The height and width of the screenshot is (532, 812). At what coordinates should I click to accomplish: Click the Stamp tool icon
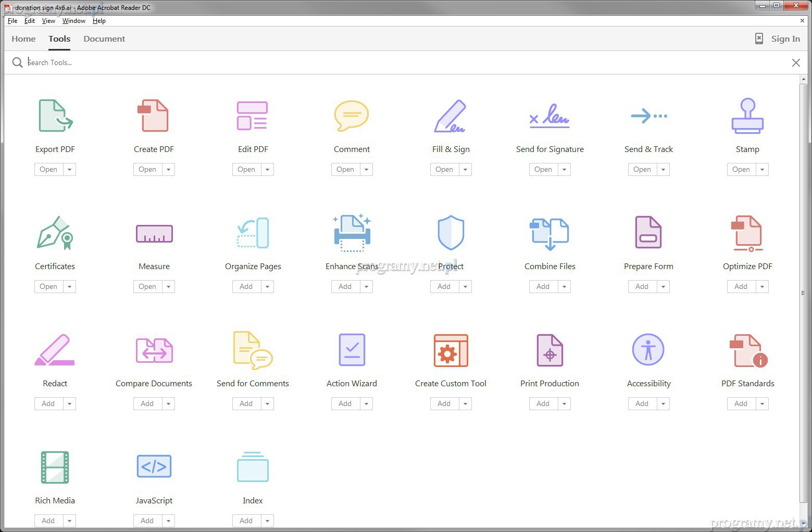click(747, 116)
